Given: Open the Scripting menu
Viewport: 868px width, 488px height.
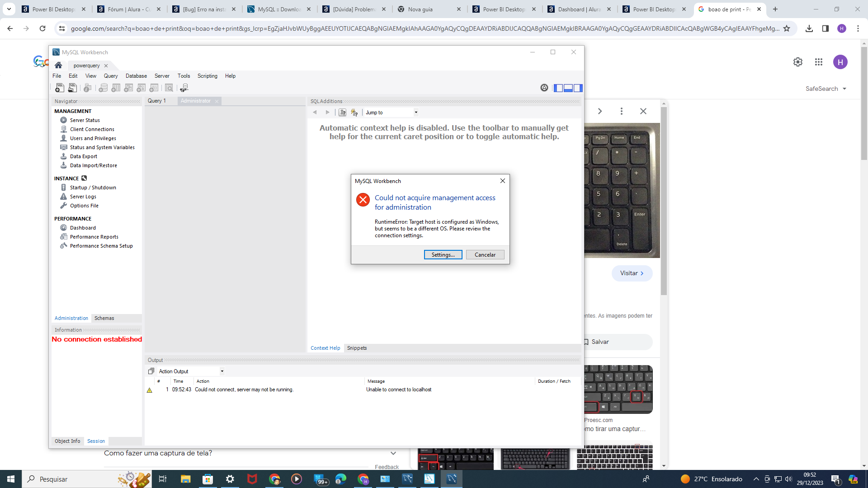Looking at the screenshot, I should tap(208, 76).
